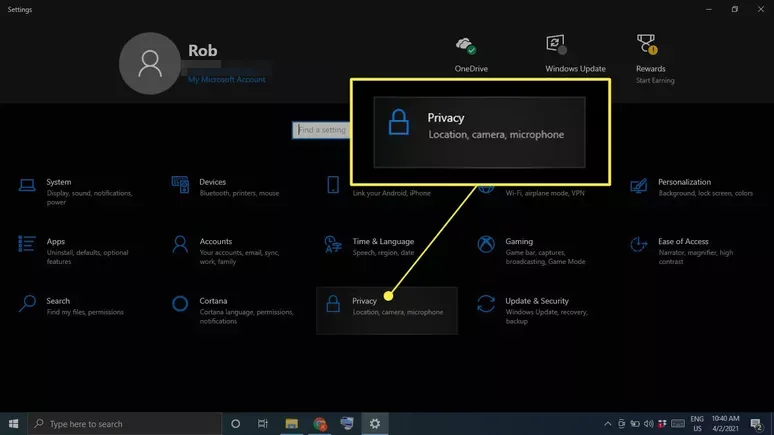Click ENG US language indicator

697,424
